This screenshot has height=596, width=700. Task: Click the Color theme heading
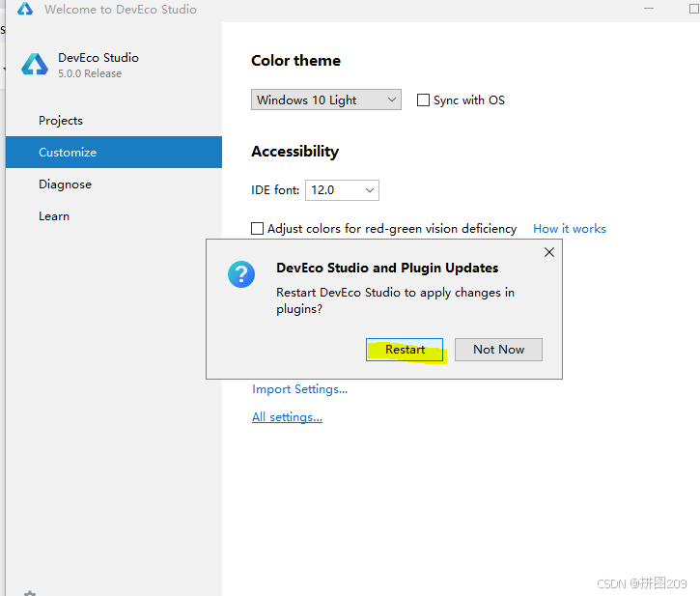(x=295, y=61)
